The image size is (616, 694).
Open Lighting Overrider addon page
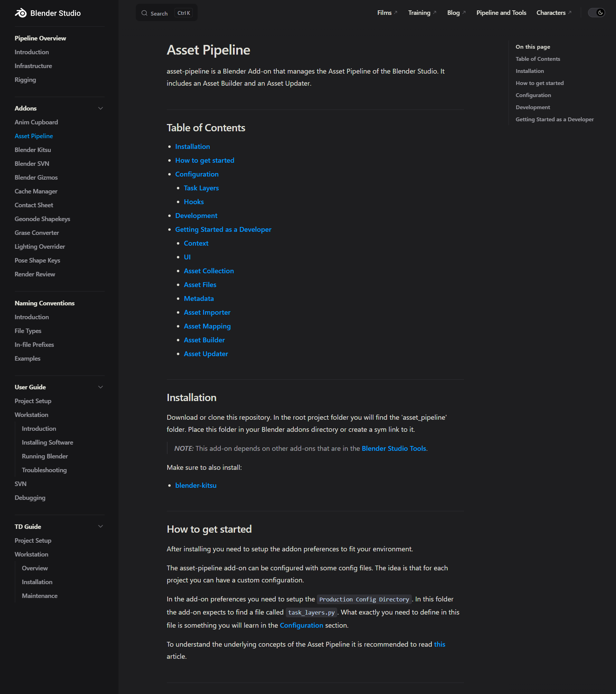point(40,247)
